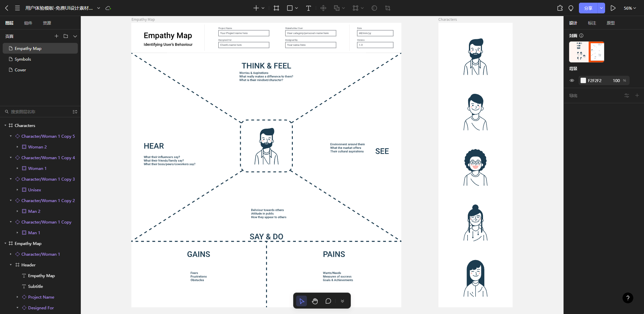Toggle background color visibility eye
The width and height of the screenshot is (644, 314).
pos(572,80)
